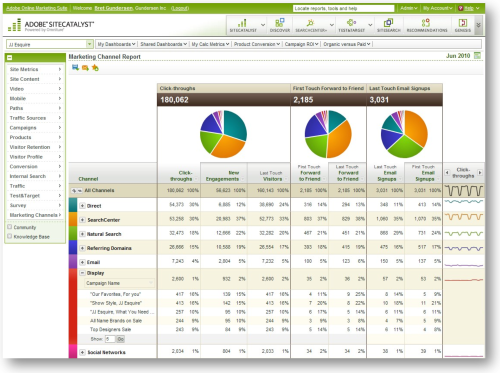500x373 pixels.
Task: Click the Bret Gundersen user link
Action: click(114, 8)
